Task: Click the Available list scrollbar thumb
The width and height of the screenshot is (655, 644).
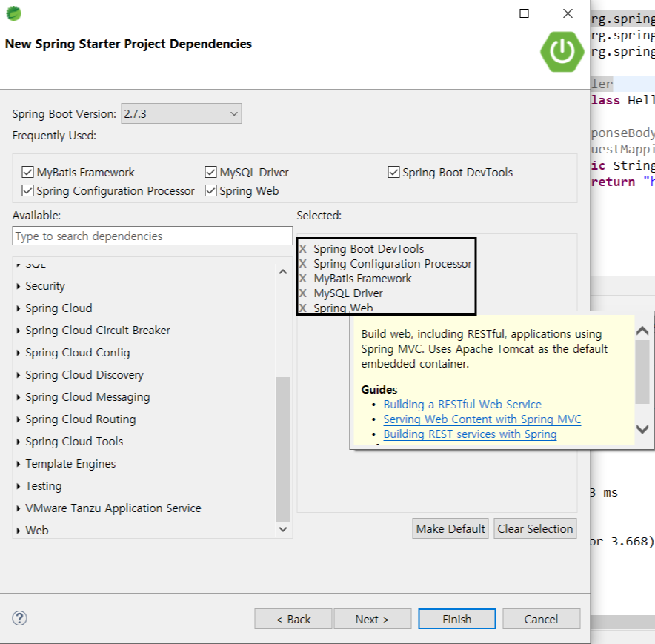Action: click(x=283, y=449)
